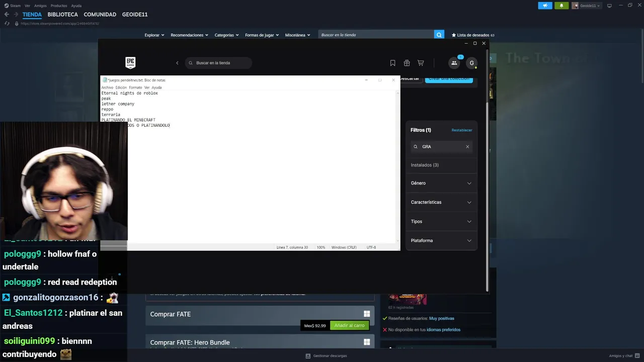Click 'Eternal nights de roblox' line
The image size is (644, 362).
(x=129, y=93)
